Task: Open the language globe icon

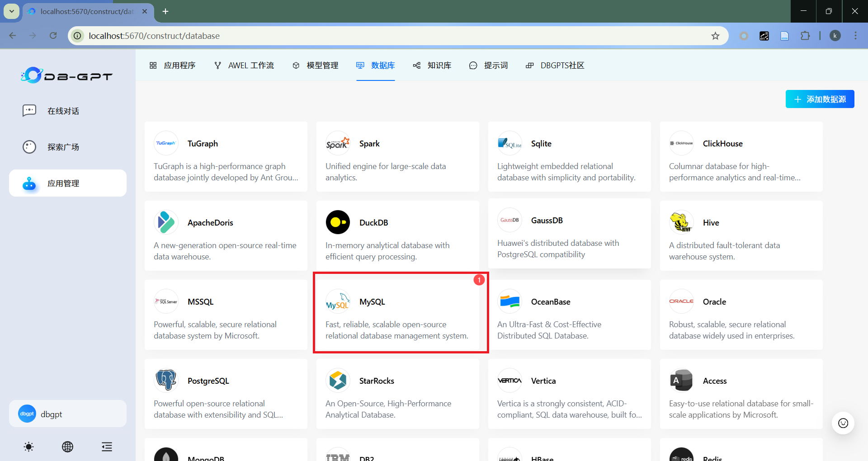Action: (x=67, y=447)
